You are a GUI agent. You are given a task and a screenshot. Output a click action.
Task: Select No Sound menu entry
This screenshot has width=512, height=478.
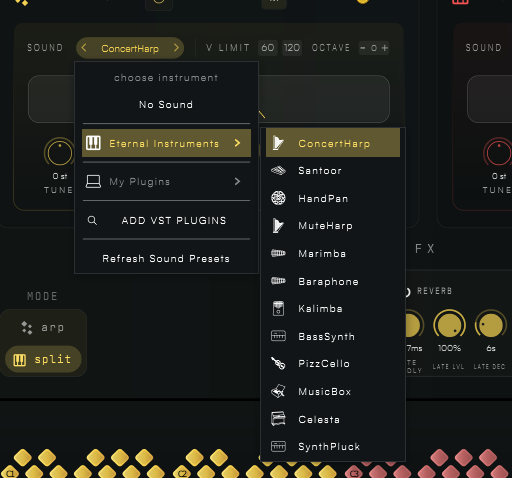(166, 105)
